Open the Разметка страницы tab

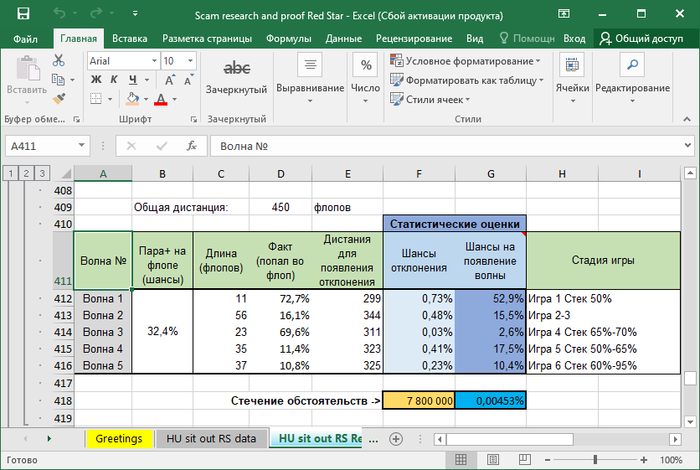tap(207, 39)
